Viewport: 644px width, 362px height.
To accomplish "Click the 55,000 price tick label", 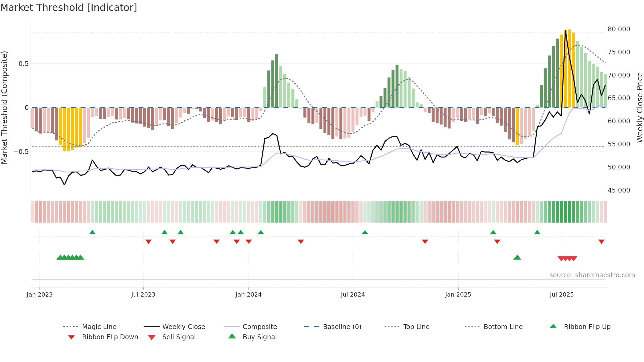I will tap(619, 144).
